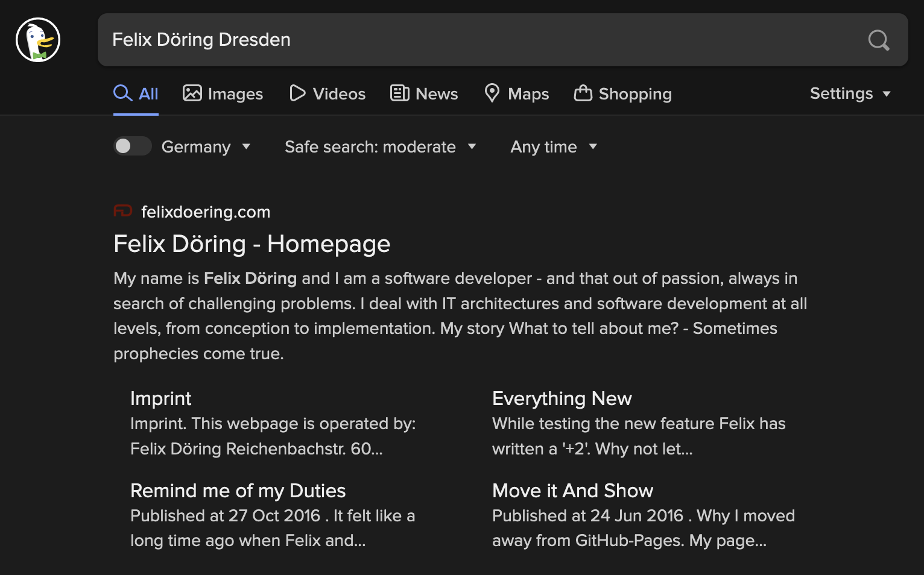Click in the search box text
924x575 pixels.
201,40
